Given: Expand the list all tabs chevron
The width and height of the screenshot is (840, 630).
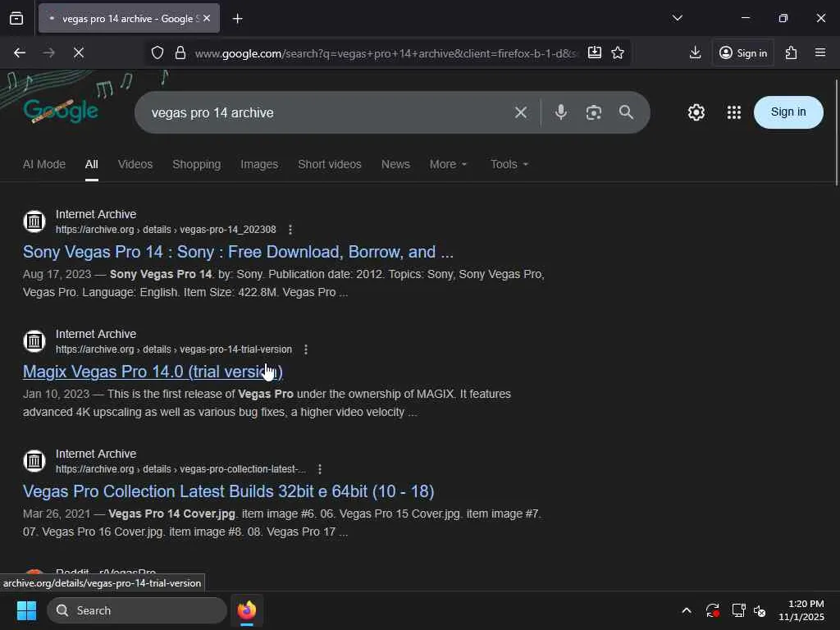Looking at the screenshot, I should [x=677, y=18].
